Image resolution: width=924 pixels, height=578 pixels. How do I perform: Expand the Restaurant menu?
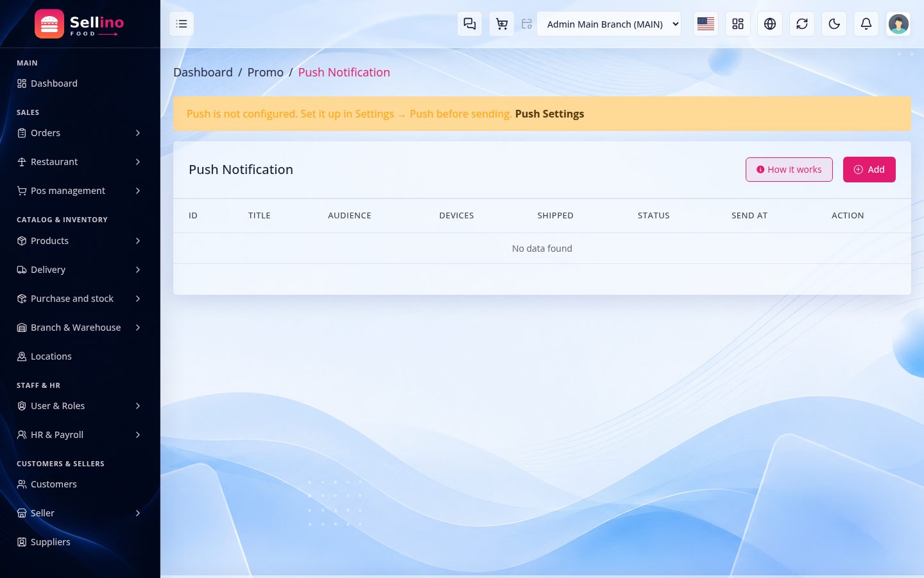point(80,162)
